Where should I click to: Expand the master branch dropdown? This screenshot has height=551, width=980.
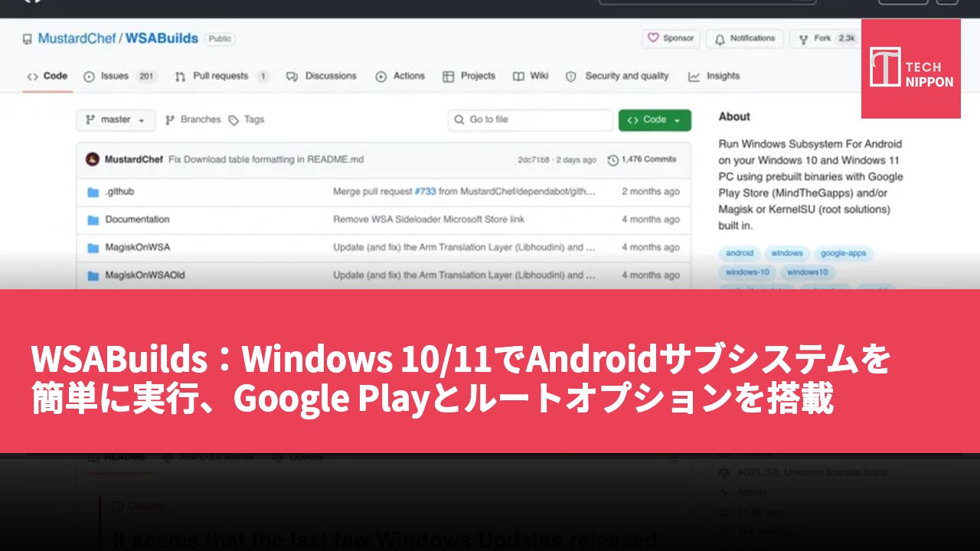116,120
